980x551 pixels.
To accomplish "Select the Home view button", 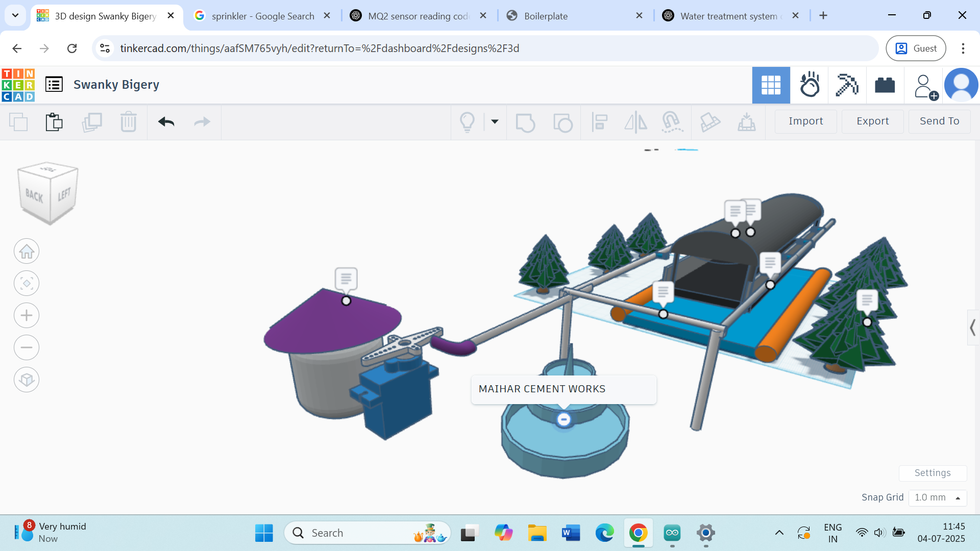I will click(x=27, y=252).
